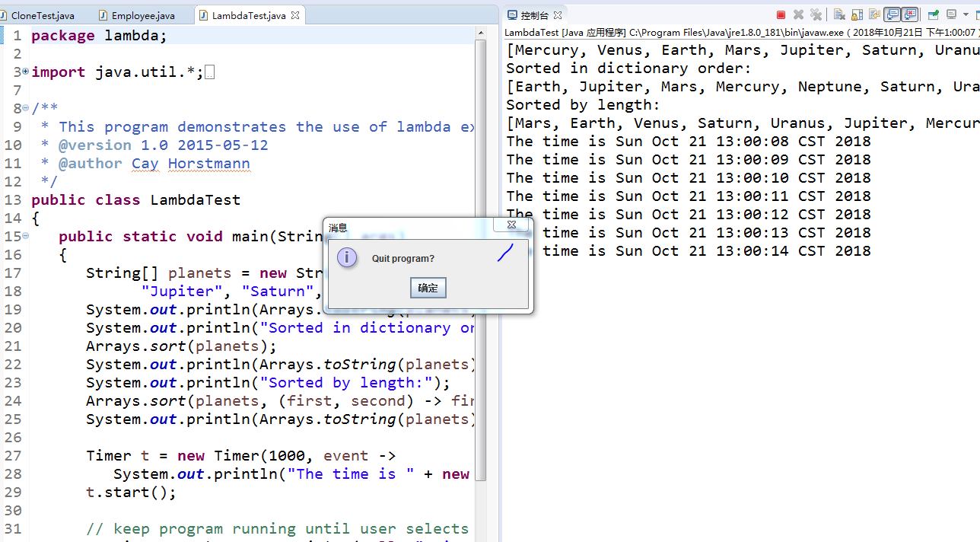This screenshot has width=980, height=542.
Task: Click console line "Sorted by length:"
Action: tap(583, 104)
